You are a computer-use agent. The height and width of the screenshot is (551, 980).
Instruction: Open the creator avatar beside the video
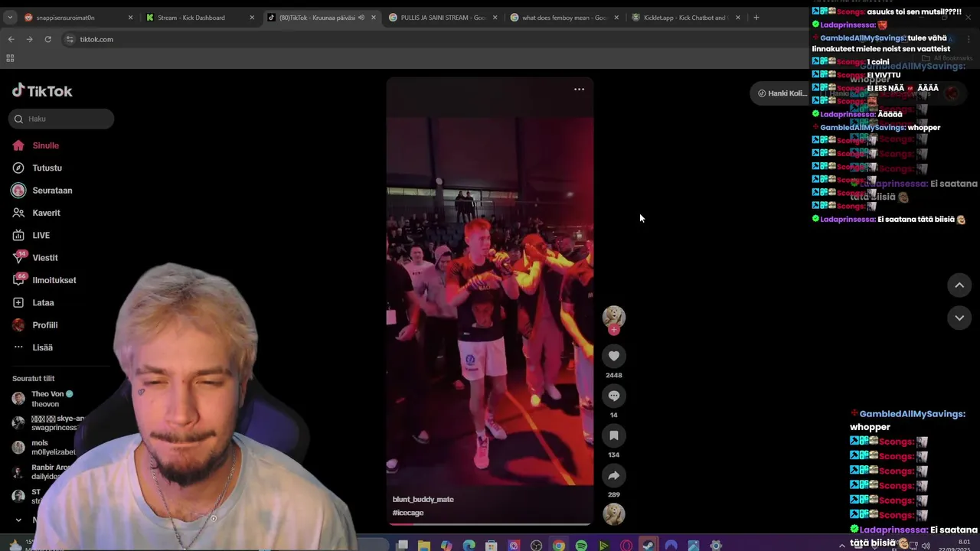pos(613,316)
